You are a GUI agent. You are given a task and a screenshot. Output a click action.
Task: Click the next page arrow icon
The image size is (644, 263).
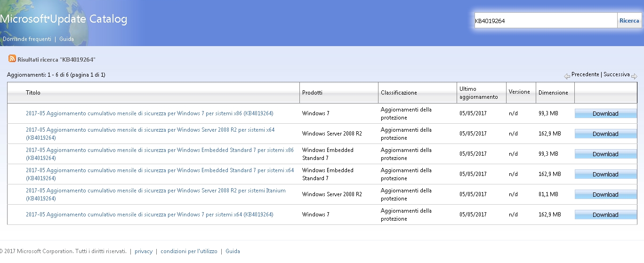click(634, 76)
